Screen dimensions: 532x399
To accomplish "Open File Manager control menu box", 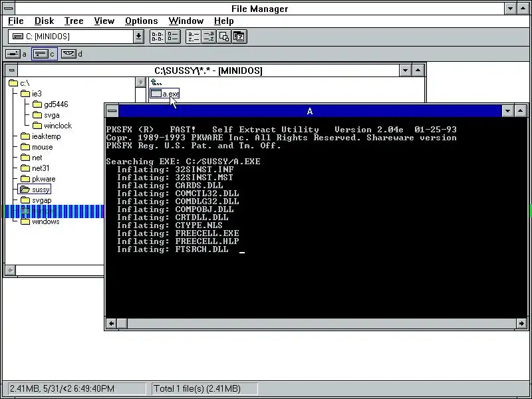I will pyautogui.click(x=9, y=9).
